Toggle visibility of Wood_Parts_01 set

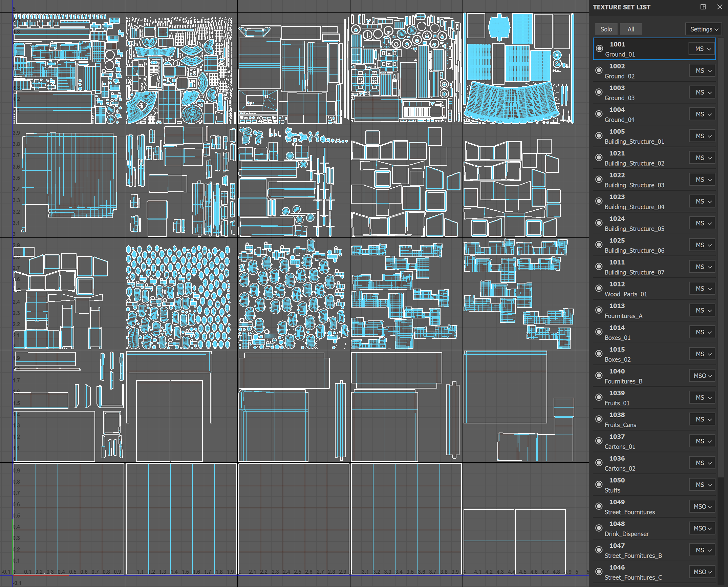point(599,289)
